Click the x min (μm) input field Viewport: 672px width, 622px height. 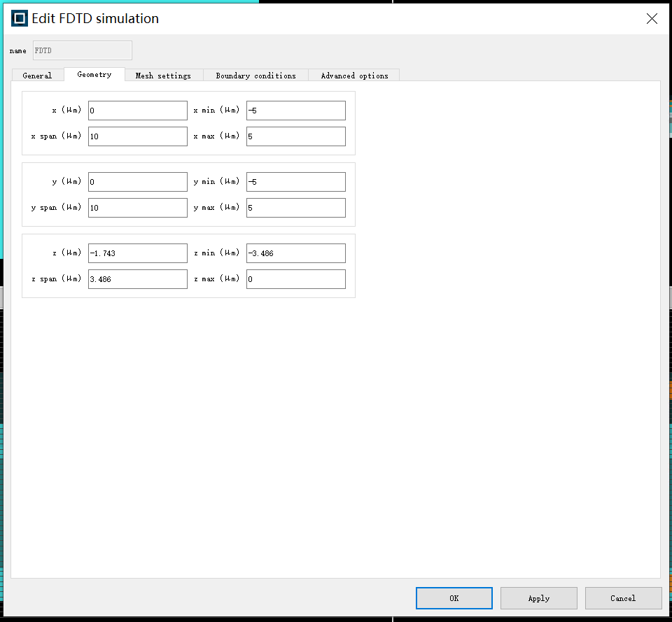coord(295,111)
